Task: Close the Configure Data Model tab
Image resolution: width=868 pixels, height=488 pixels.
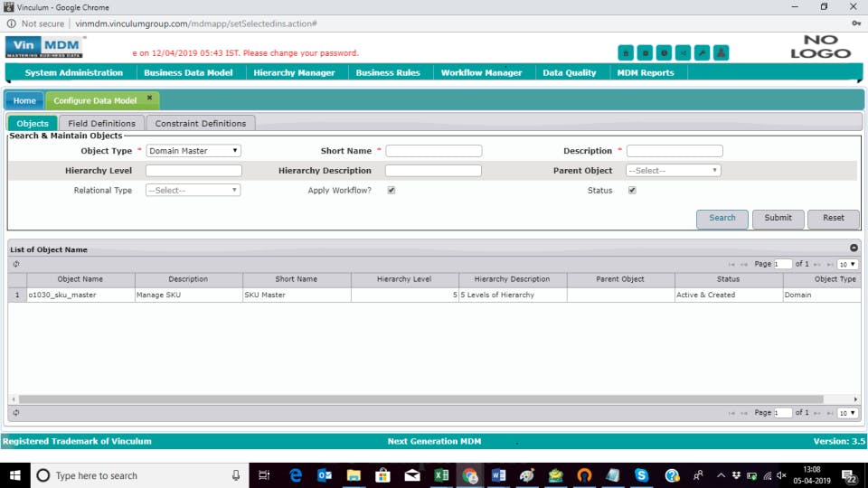Action: click(149, 98)
